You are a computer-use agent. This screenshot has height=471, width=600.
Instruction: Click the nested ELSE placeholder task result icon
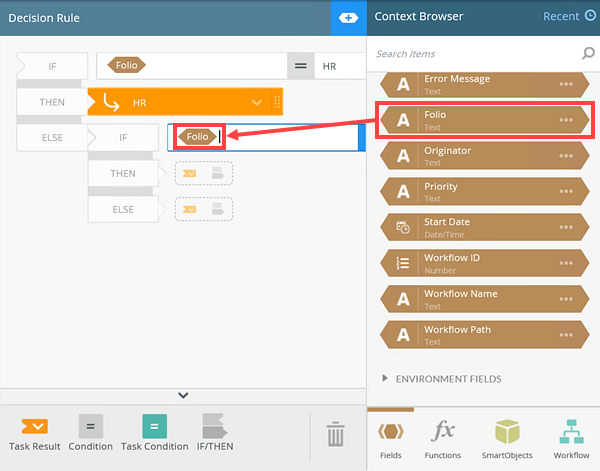click(x=189, y=210)
